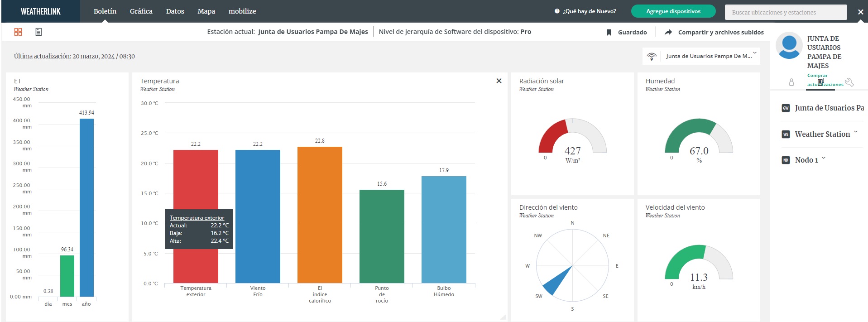Click the small person icon under profile
The height and width of the screenshot is (322, 868).
tap(791, 82)
